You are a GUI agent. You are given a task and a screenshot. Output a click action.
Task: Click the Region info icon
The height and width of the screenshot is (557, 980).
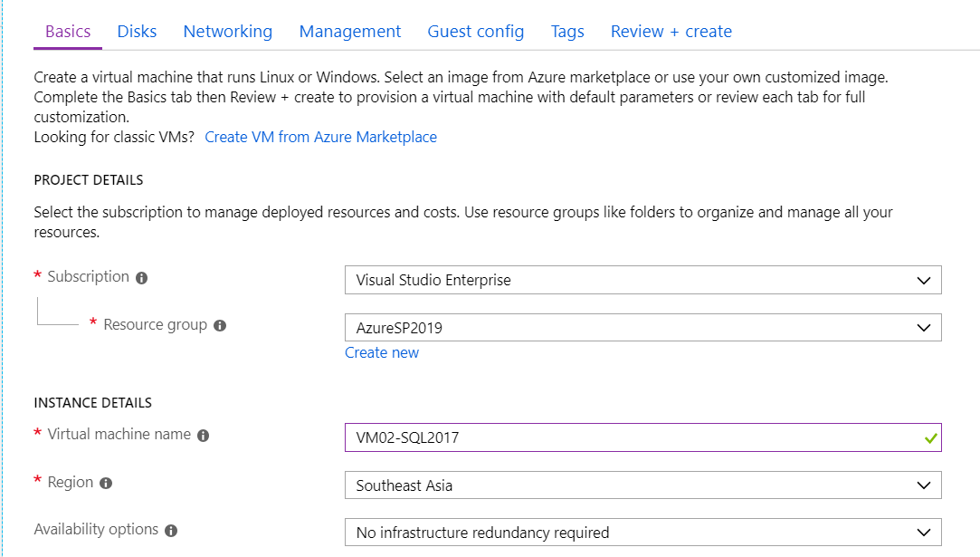click(106, 484)
